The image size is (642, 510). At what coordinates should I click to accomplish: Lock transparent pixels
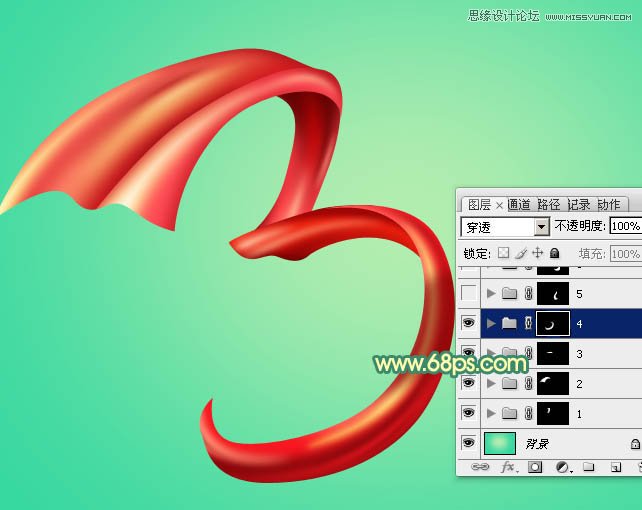[x=503, y=254]
